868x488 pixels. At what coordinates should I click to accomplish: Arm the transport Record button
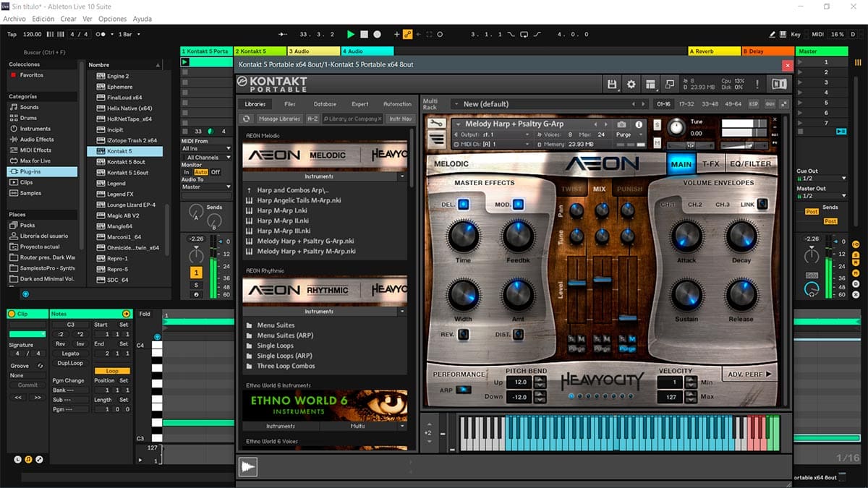378,34
